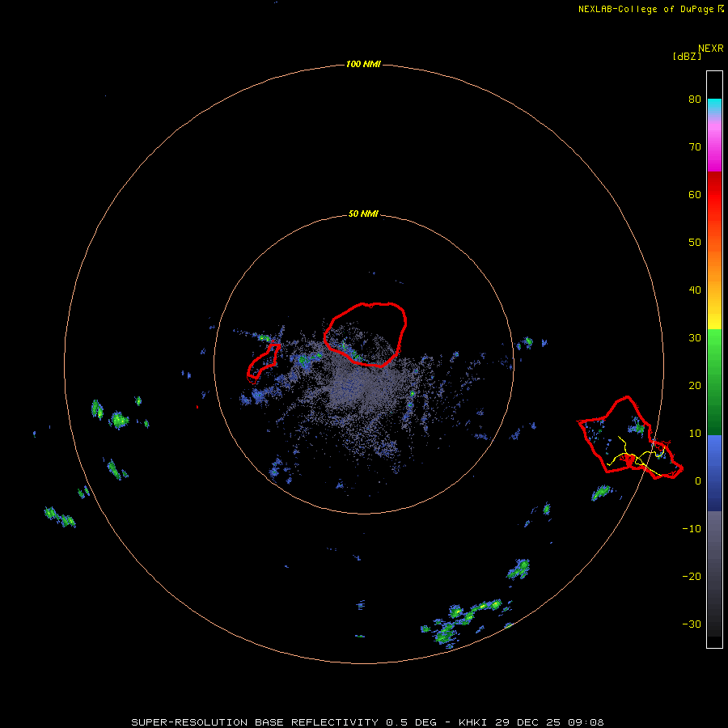Select the 0 value on the dBZ scale

coord(698,481)
